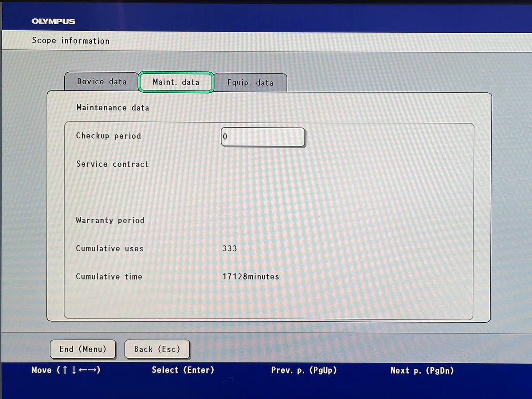Click the Cumulative time label
The height and width of the screenshot is (399, 532).
109,277
